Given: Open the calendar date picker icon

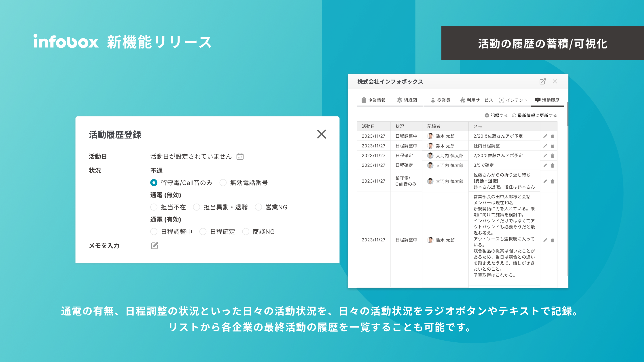Looking at the screenshot, I should click(240, 156).
